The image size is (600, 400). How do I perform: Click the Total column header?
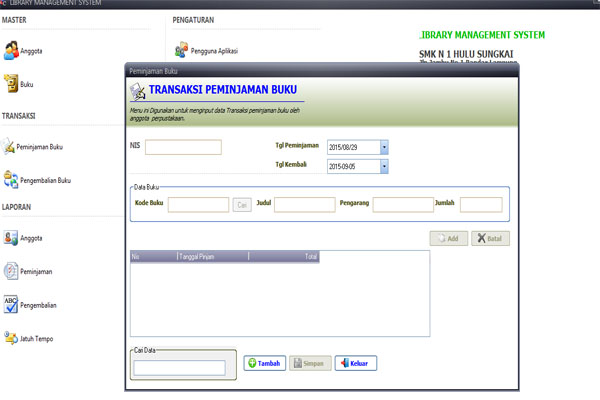(284, 256)
